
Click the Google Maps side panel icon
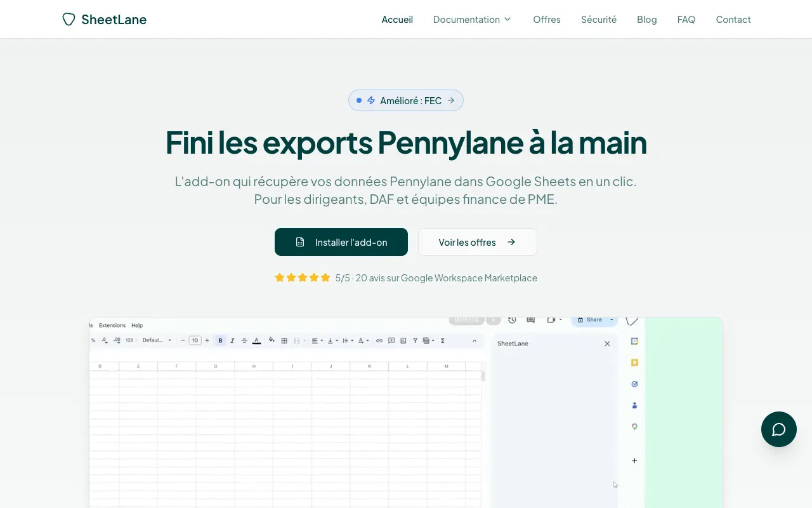click(x=634, y=427)
